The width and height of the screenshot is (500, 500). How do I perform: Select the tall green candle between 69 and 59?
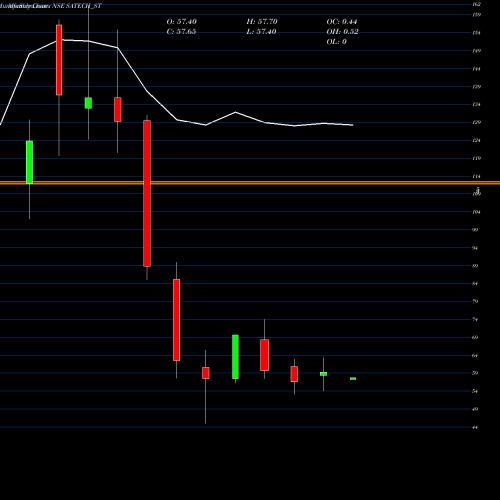point(235,357)
